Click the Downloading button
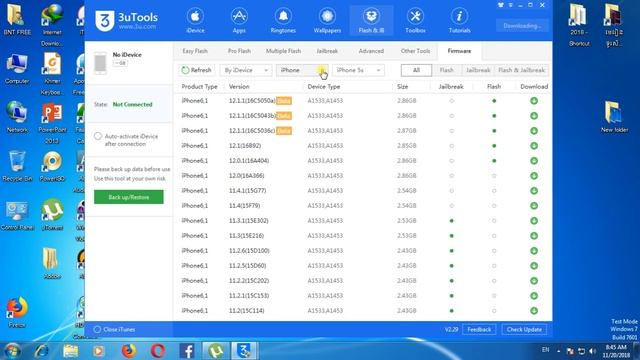The image size is (640, 360). point(522,26)
